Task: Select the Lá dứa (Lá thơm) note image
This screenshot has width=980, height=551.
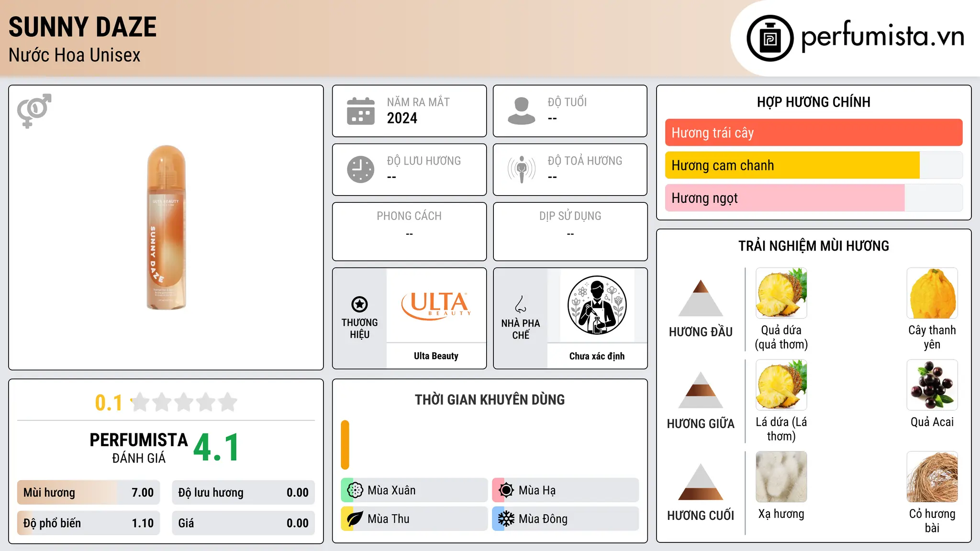Action: tap(781, 385)
